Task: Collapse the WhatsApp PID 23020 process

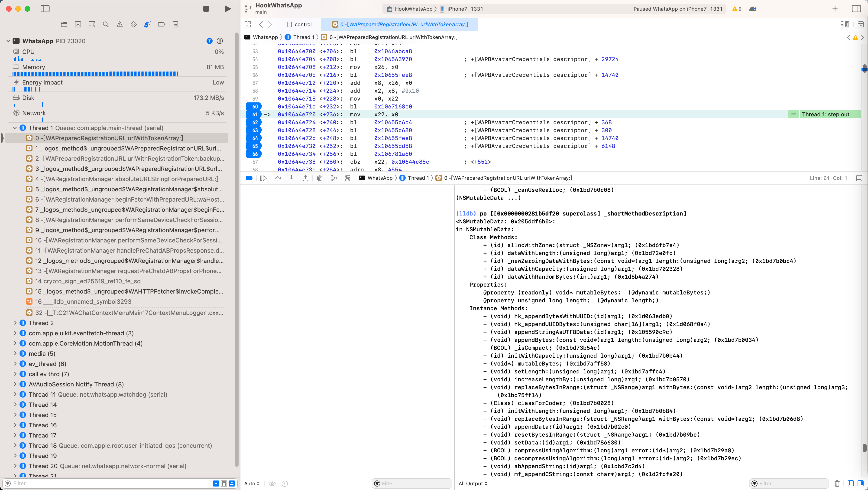Action: coord(8,41)
